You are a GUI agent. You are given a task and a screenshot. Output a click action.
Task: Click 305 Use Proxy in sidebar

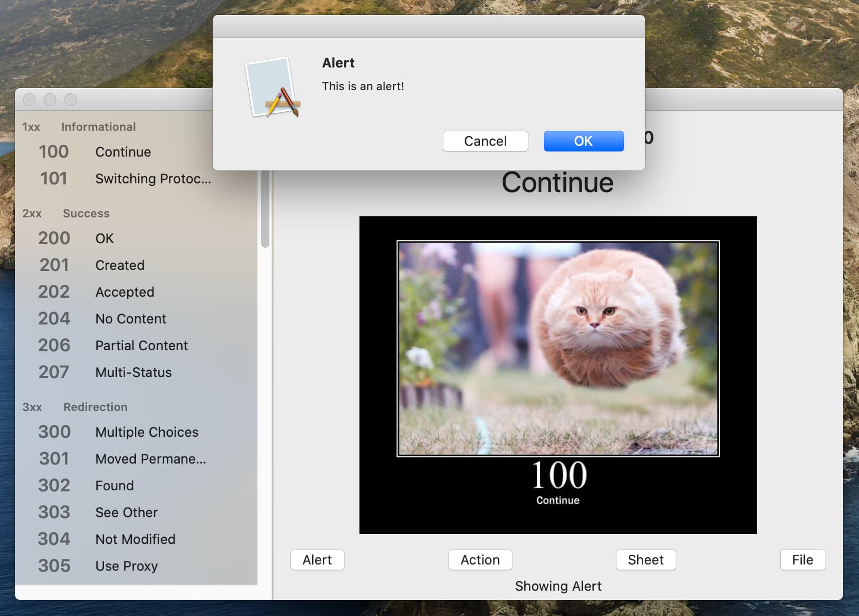point(124,566)
